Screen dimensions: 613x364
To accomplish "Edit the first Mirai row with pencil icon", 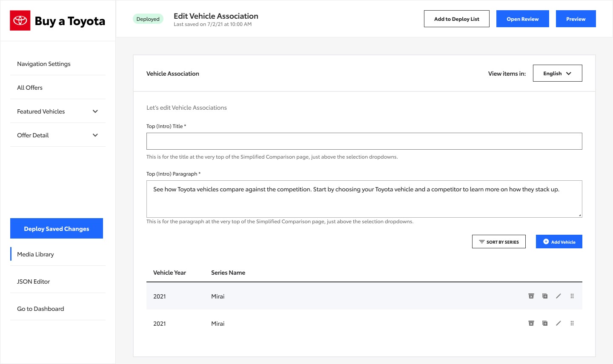I will pyautogui.click(x=559, y=296).
